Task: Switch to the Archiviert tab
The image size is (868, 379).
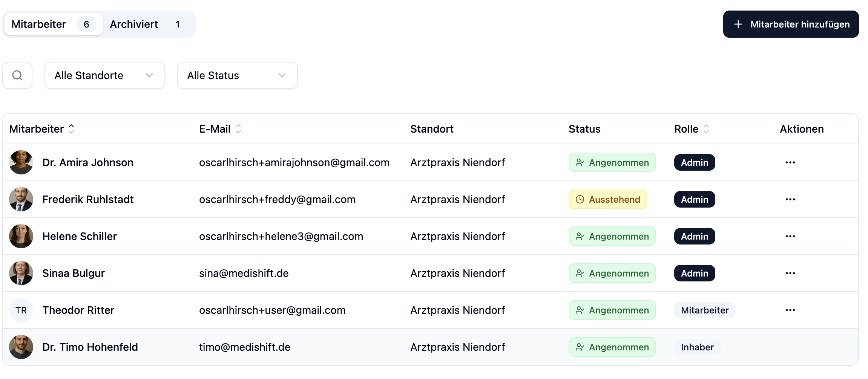Action: coord(145,24)
